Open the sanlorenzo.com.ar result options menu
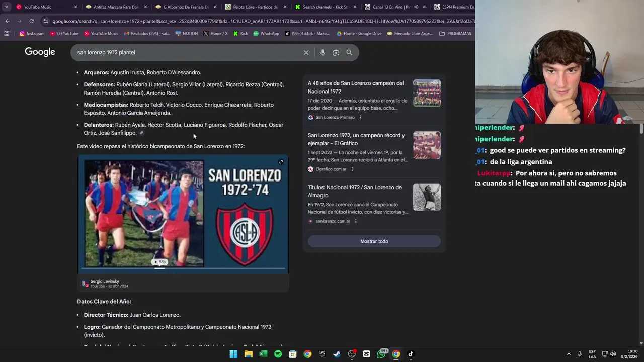Viewport: 644px width, 362px height. click(x=356, y=221)
